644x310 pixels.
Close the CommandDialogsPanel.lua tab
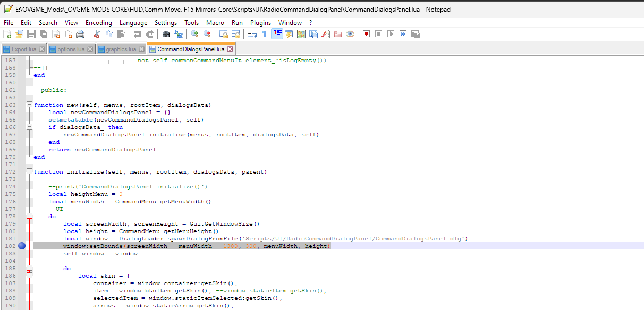(x=230, y=49)
